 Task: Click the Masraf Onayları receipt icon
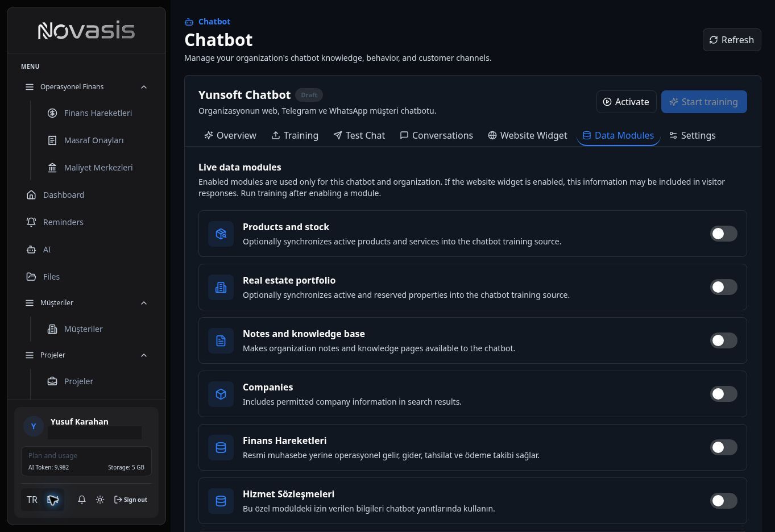click(x=52, y=140)
